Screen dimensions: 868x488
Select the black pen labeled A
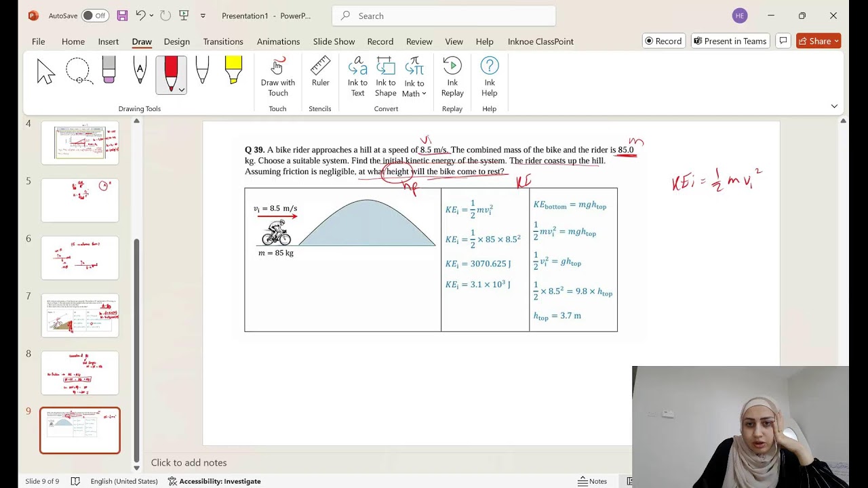pyautogui.click(x=140, y=70)
